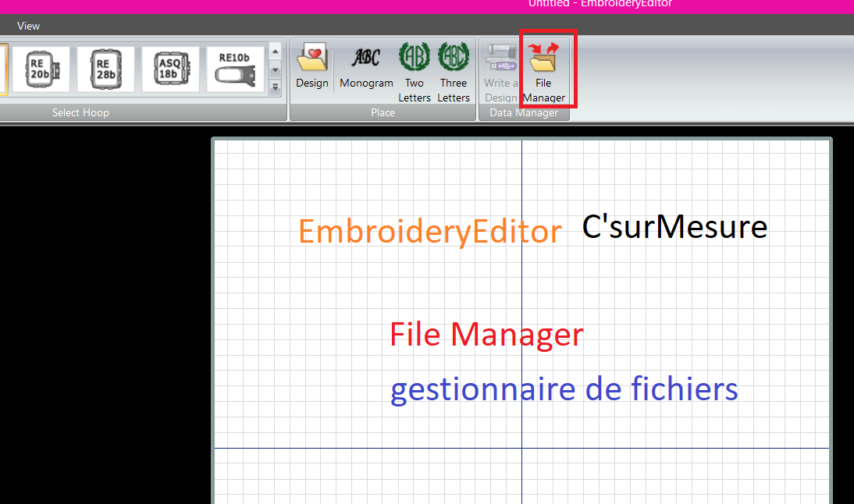The image size is (854, 504).
Task: Click the Select Hoop group label
Action: coord(80,112)
